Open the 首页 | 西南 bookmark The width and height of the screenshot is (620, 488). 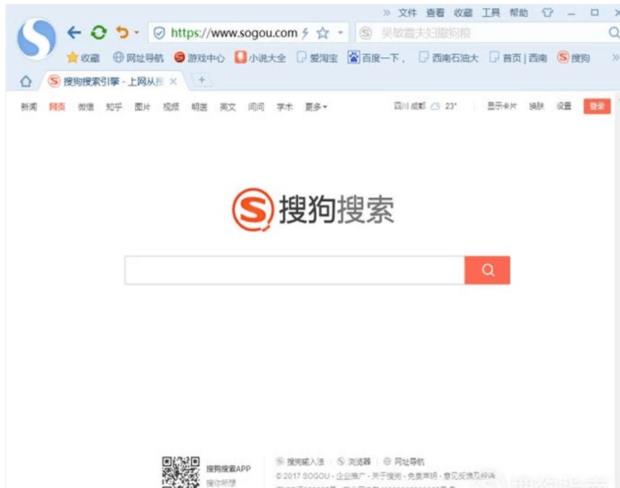[x=518, y=58]
